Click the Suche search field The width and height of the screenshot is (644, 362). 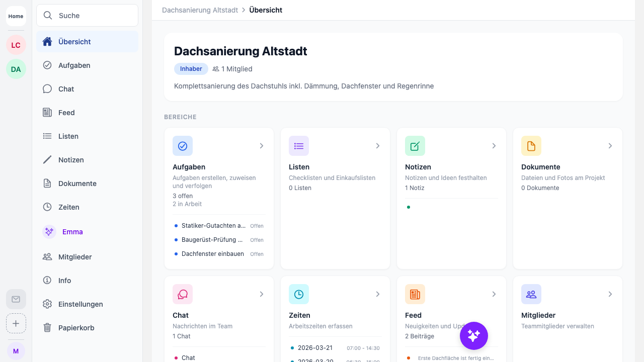click(87, 16)
